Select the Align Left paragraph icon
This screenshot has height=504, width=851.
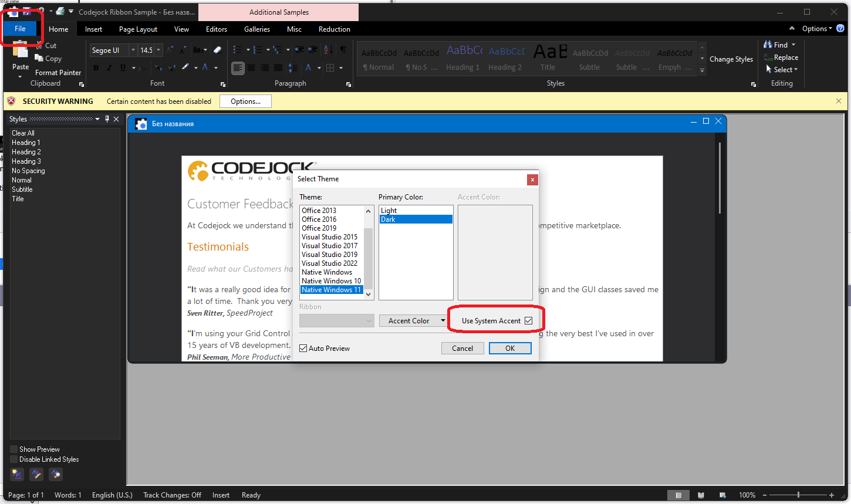[238, 68]
